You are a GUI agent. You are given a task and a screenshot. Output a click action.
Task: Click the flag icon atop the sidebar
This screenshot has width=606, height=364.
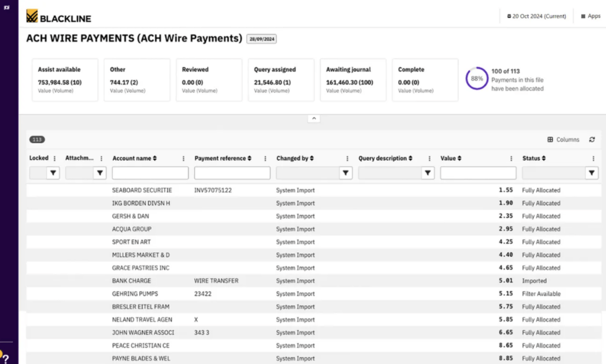pos(7,7)
